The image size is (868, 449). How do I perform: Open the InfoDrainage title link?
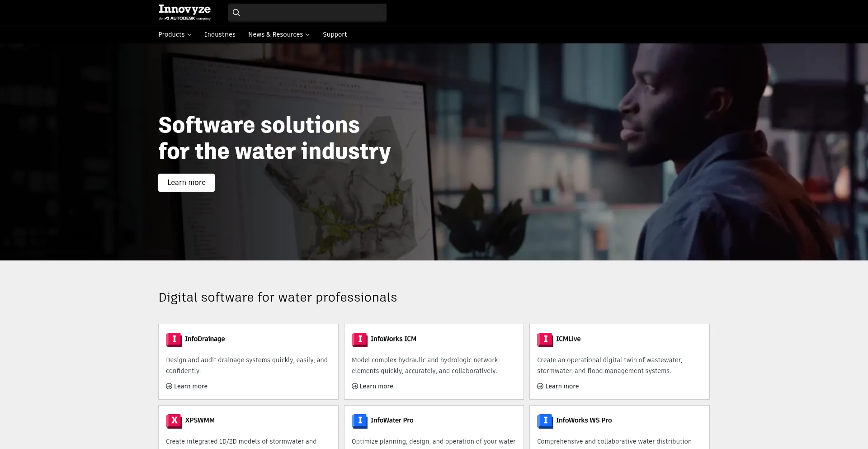click(x=205, y=339)
